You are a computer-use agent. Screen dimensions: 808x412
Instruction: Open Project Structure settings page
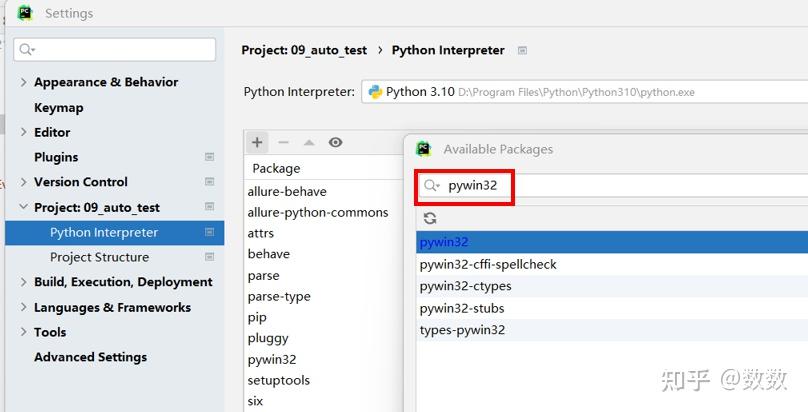pos(99,257)
